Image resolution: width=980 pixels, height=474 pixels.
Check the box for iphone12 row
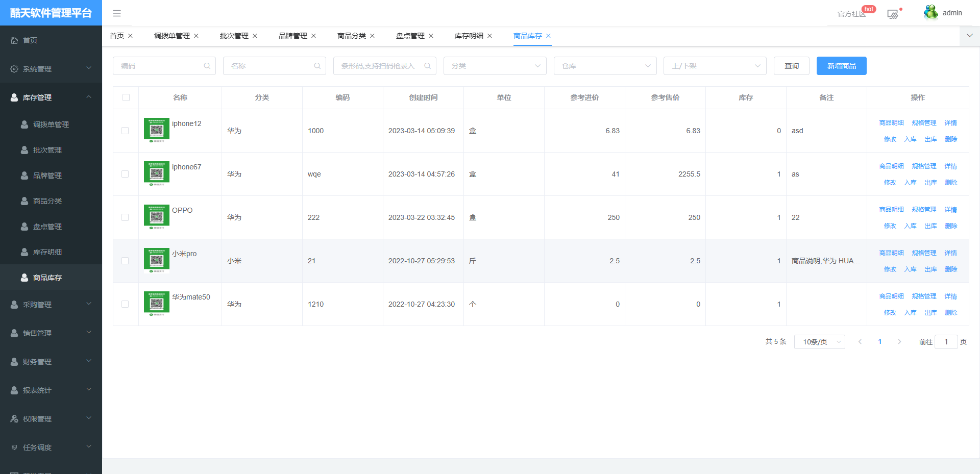[x=125, y=131]
